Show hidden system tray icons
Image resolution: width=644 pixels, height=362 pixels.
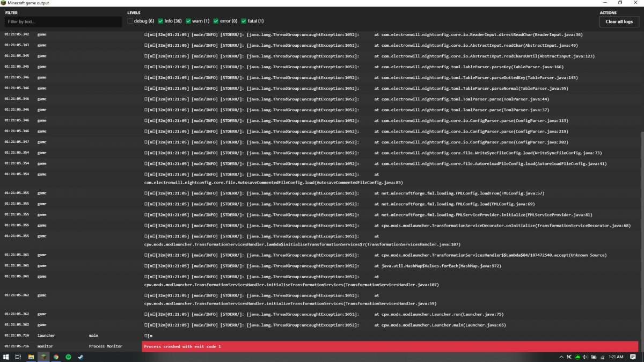coord(561,357)
